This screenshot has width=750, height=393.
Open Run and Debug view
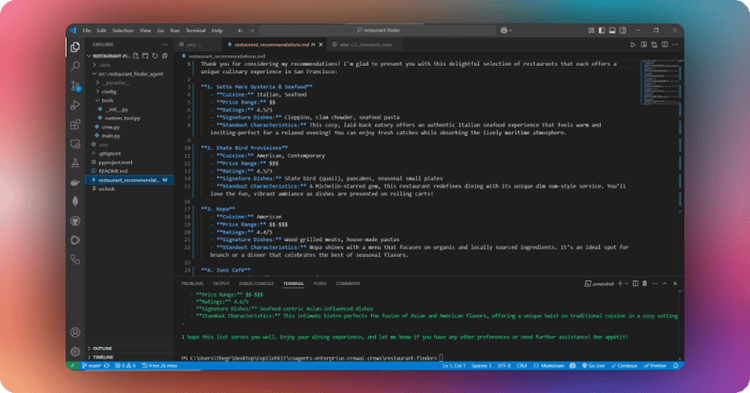(75, 105)
